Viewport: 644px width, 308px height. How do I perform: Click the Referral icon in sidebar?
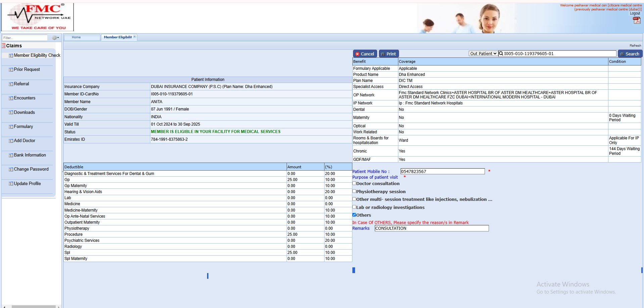tap(11, 84)
